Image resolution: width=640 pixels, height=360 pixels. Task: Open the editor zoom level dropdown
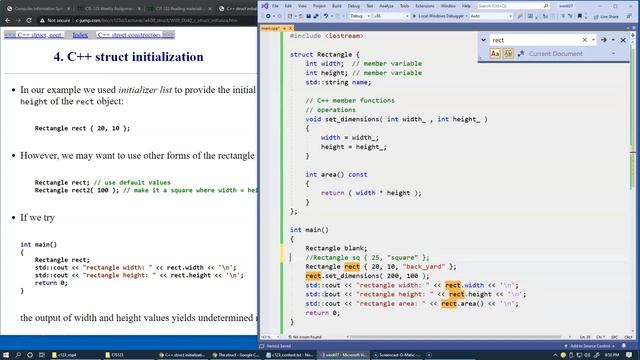271,337
